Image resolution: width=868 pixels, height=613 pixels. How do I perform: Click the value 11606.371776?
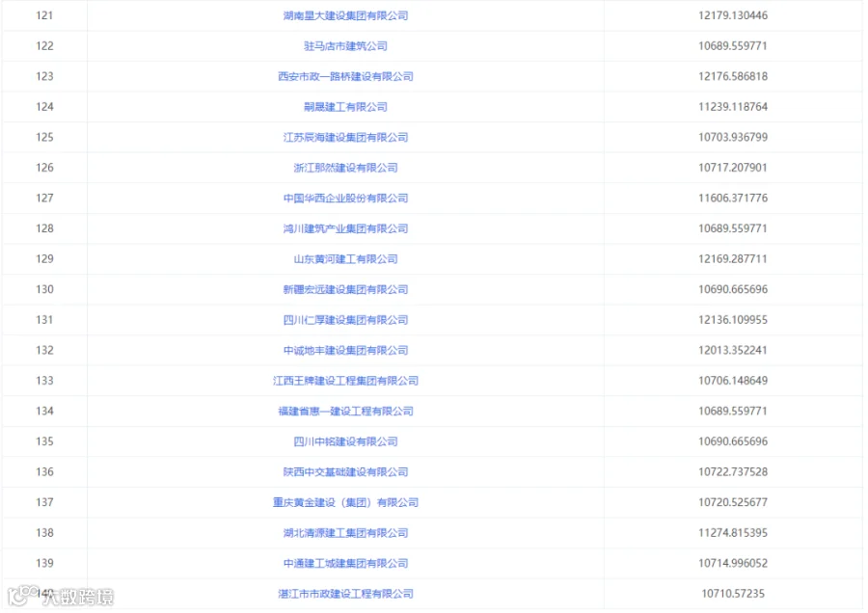pos(733,198)
